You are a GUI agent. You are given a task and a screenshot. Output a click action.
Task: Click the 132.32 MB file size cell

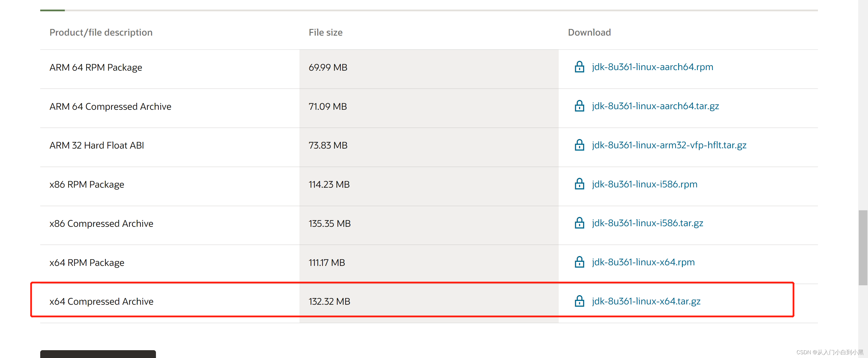point(429,303)
